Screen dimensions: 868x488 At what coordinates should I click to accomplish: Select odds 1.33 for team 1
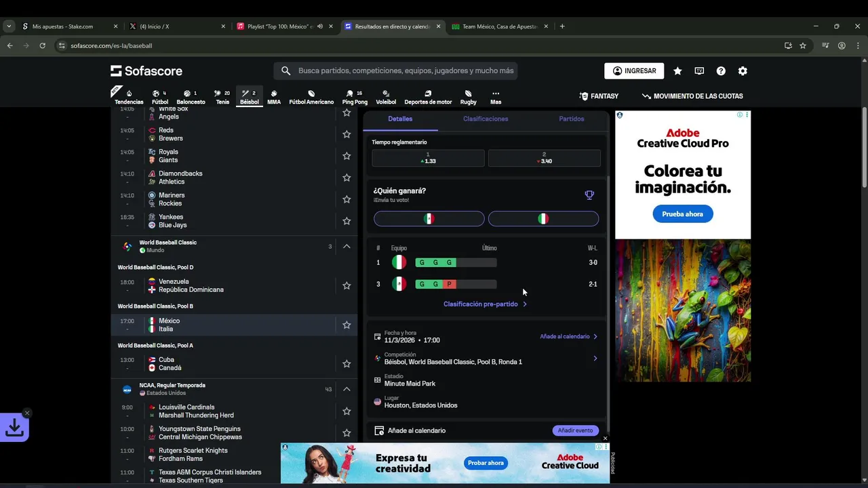tap(428, 158)
